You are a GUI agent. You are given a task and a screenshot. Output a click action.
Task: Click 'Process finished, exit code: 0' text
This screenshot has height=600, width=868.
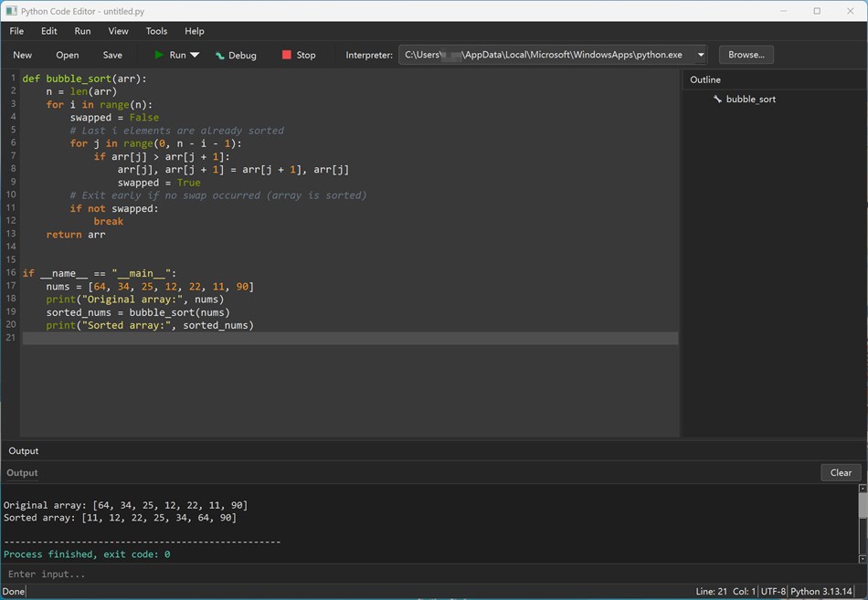87,554
